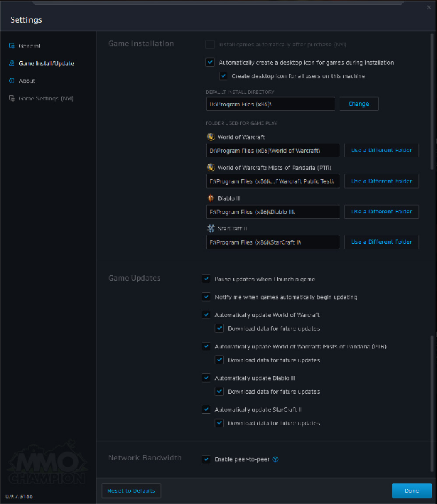437x504 pixels.
Task: Click the Mists of Pandaria PTR icon
Action: tap(211, 168)
